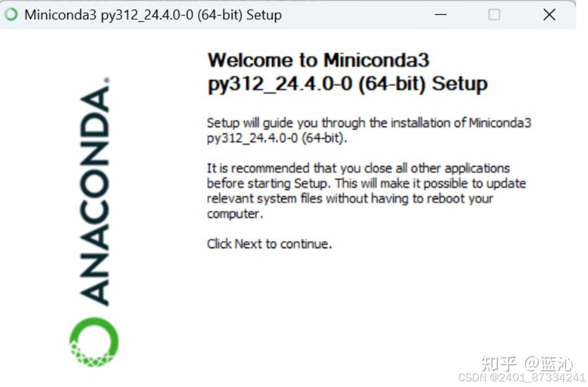
Task: Click the single word 'computer.' line
Action: [x=235, y=214]
